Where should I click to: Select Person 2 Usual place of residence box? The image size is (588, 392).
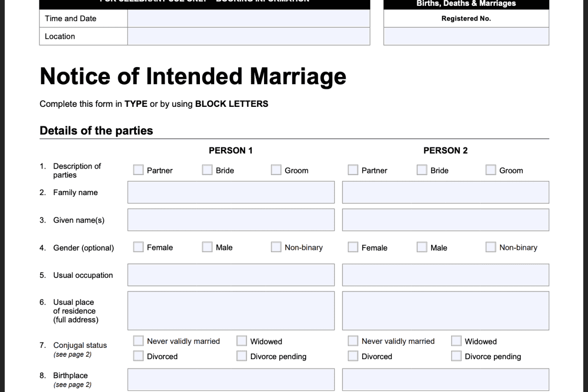click(x=445, y=311)
